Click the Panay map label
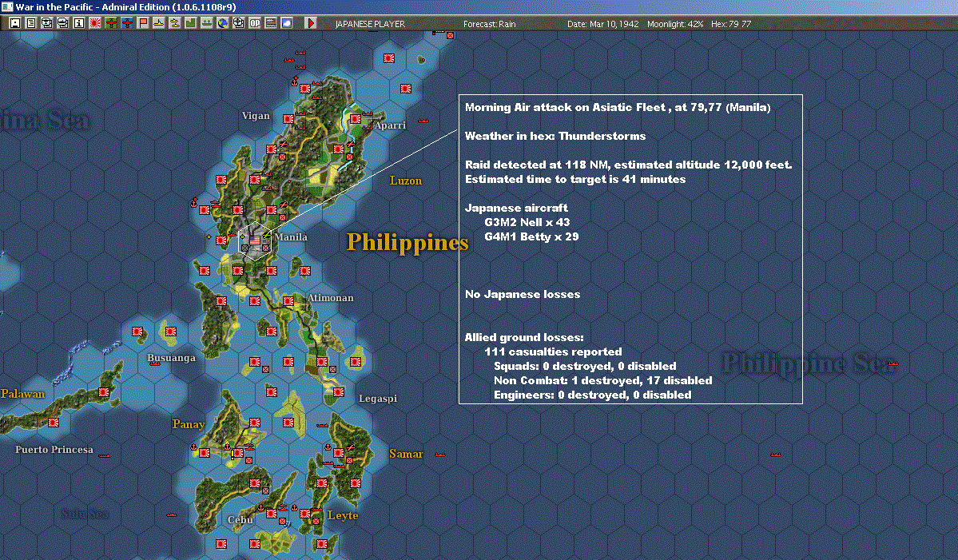Viewport: 958px width, 560px height. 189,424
